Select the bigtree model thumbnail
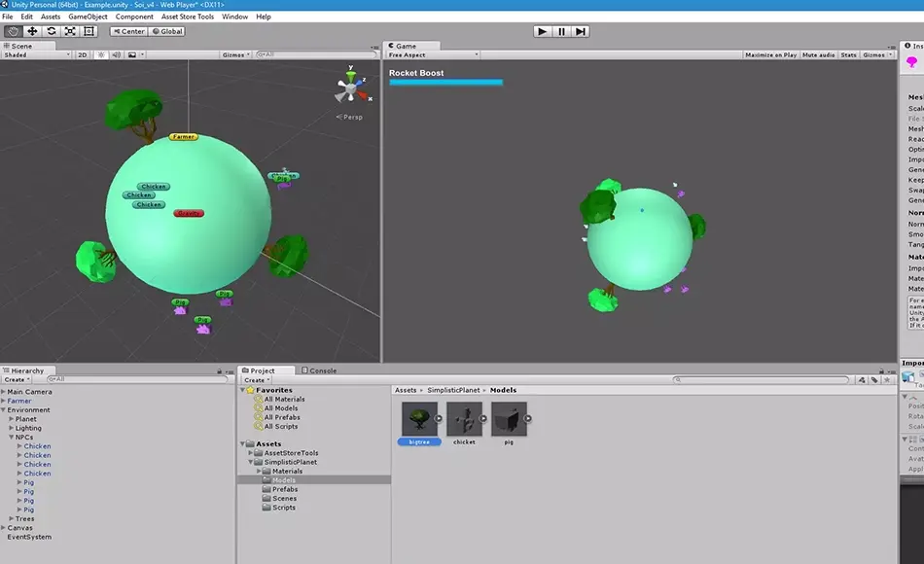The height and width of the screenshot is (564, 924). [x=419, y=419]
